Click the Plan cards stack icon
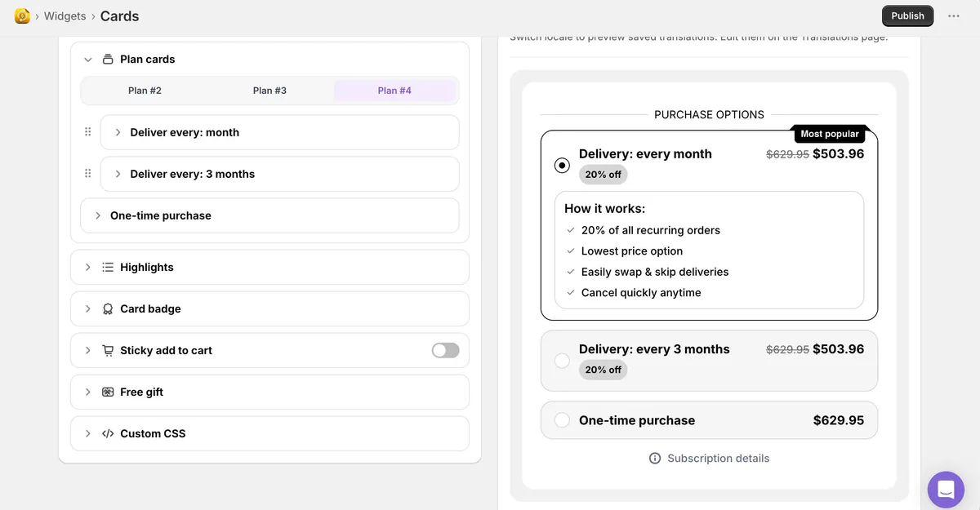 [x=108, y=60]
